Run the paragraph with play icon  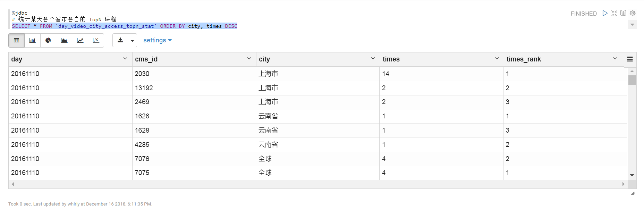click(605, 13)
